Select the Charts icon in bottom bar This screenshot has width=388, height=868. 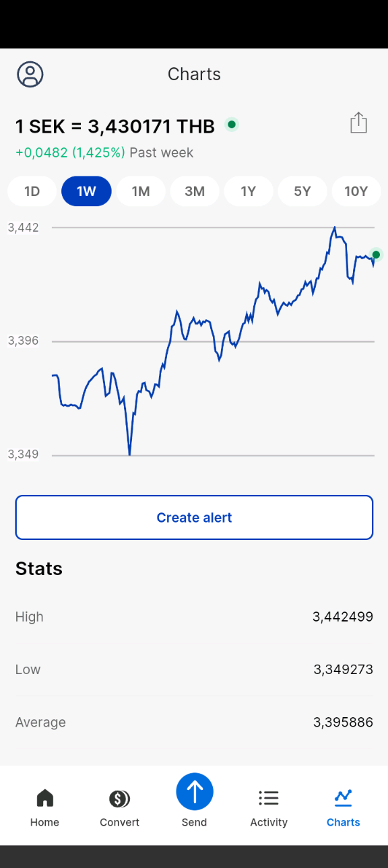(344, 798)
